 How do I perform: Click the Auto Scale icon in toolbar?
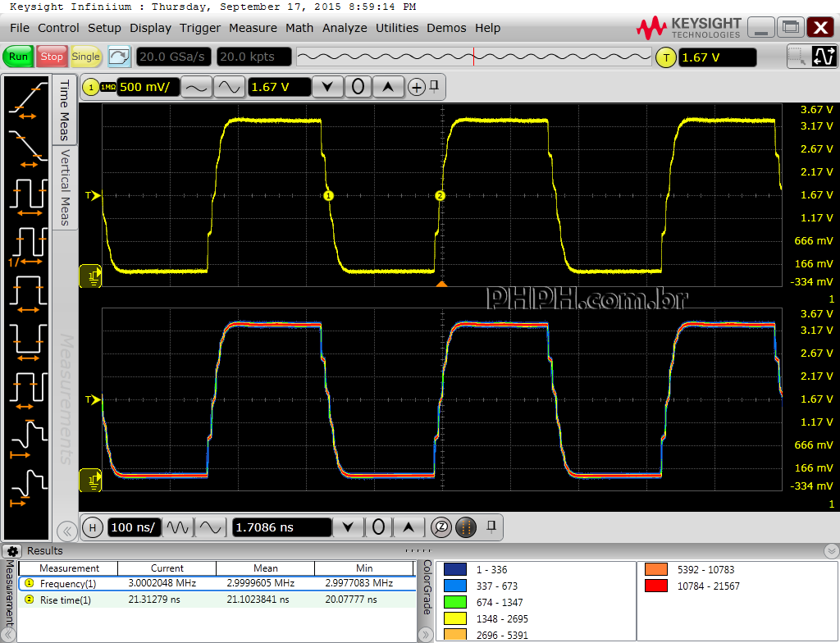click(x=823, y=57)
